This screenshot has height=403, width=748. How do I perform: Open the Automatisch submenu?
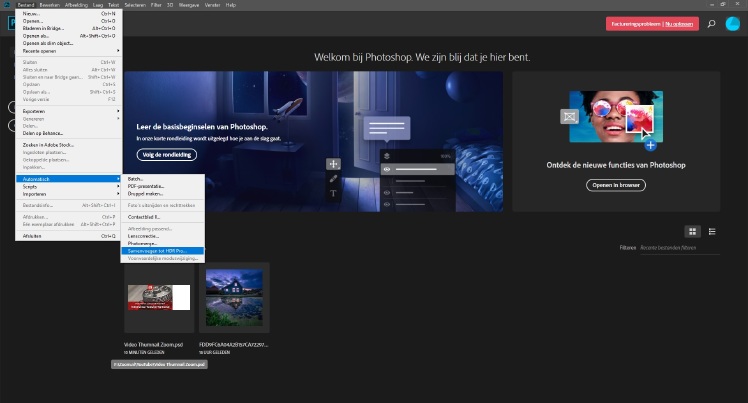69,179
